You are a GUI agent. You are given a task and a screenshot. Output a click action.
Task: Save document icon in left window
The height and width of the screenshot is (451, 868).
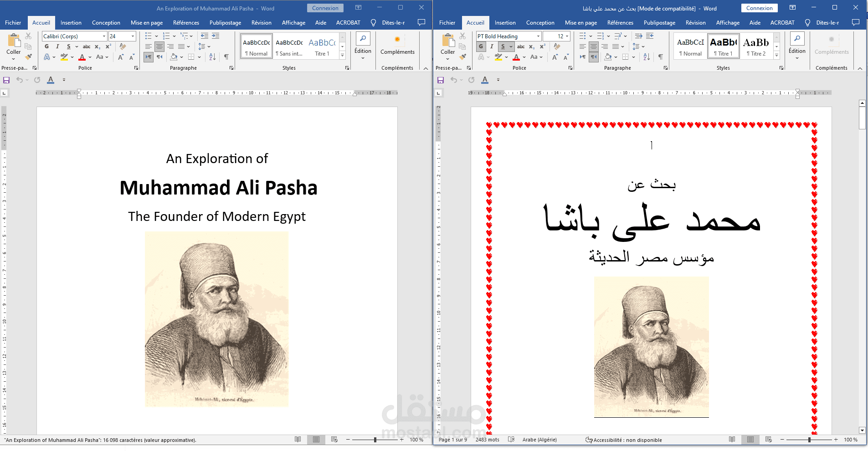coord(6,80)
